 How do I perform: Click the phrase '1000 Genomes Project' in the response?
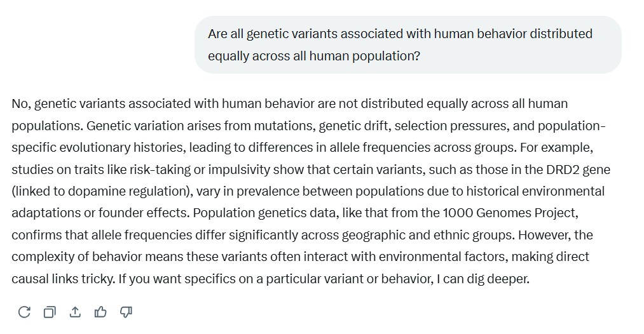[x=510, y=213]
